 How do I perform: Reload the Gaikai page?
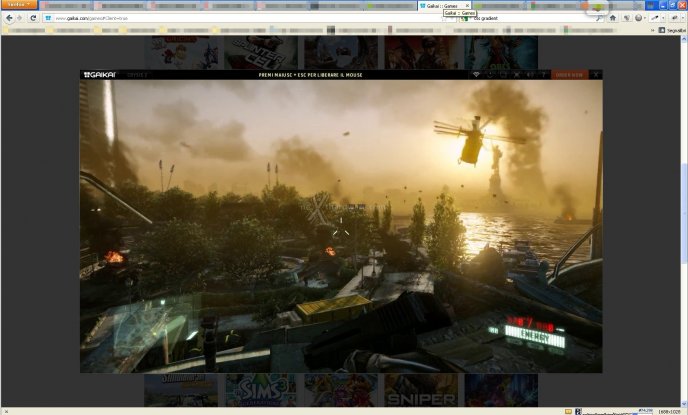tap(33, 18)
